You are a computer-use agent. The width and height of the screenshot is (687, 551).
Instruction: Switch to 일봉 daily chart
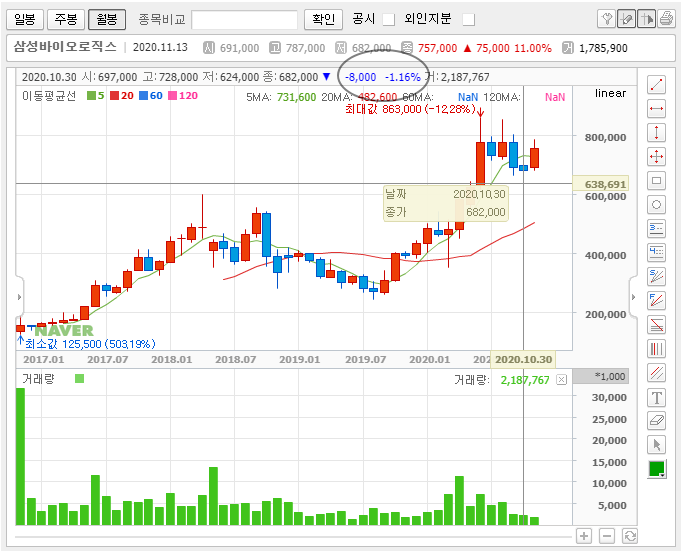point(25,19)
